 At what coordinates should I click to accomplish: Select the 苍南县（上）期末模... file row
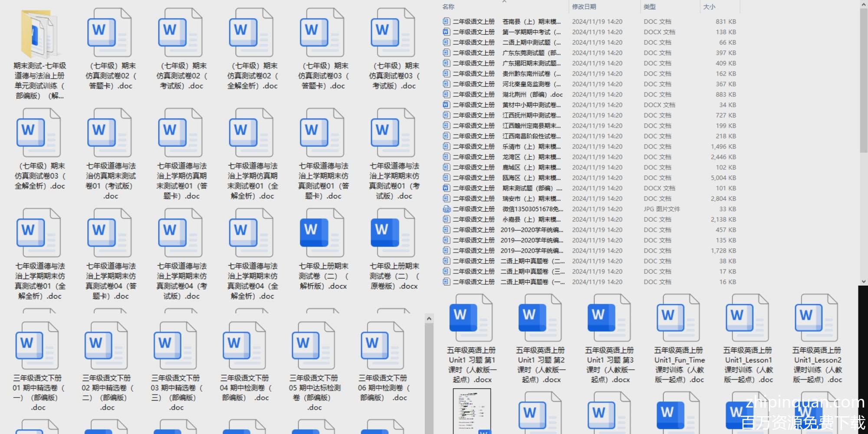589,21
